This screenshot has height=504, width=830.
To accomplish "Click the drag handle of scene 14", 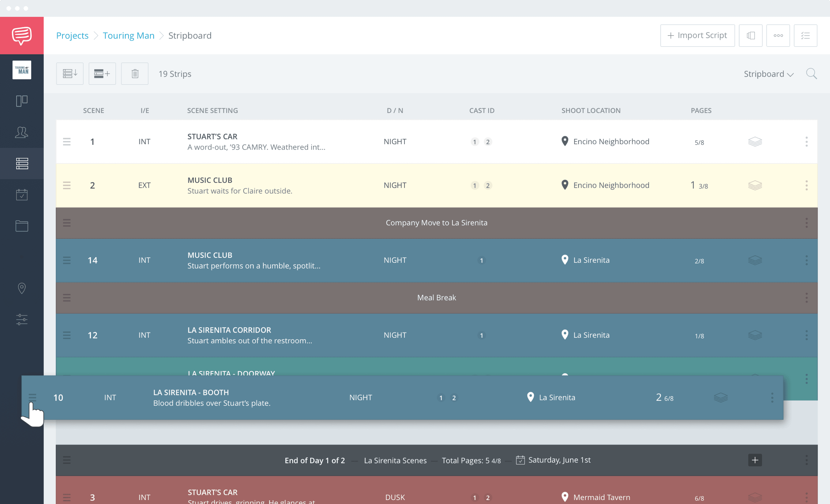I will click(x=67, y=260).
